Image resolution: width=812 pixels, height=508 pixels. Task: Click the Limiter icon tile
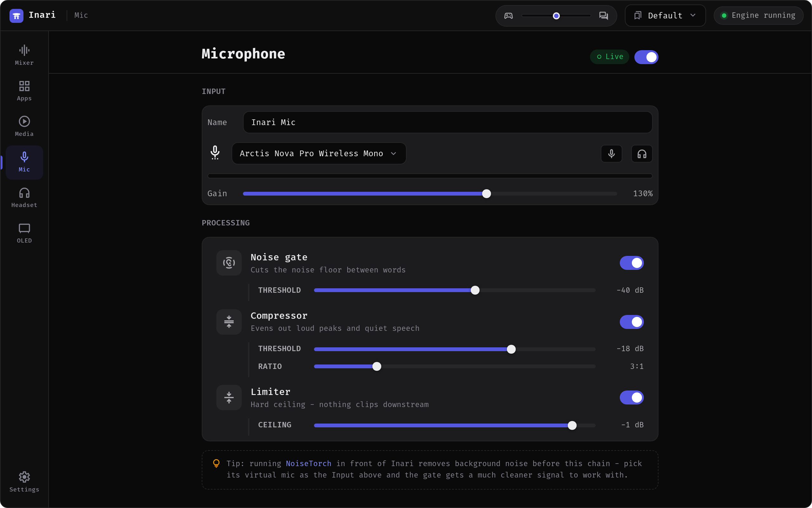[x=229, y=398]
